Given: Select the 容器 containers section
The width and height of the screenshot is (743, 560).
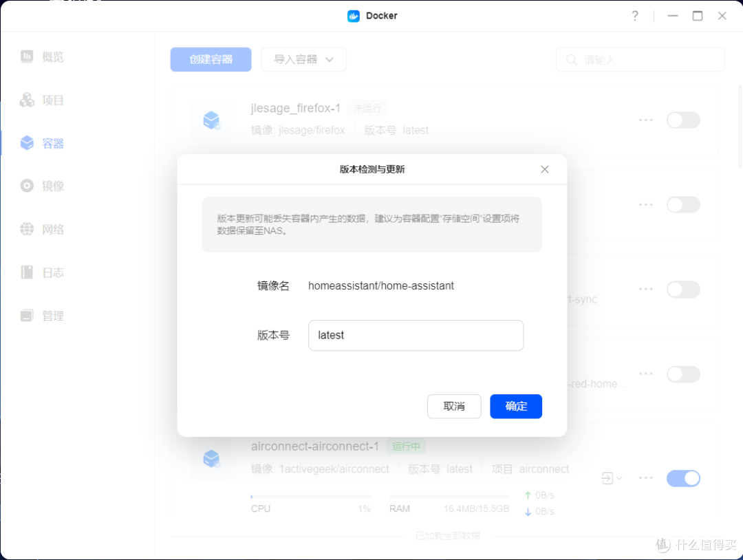Looking at the screenshot, I should coord(42,143).
